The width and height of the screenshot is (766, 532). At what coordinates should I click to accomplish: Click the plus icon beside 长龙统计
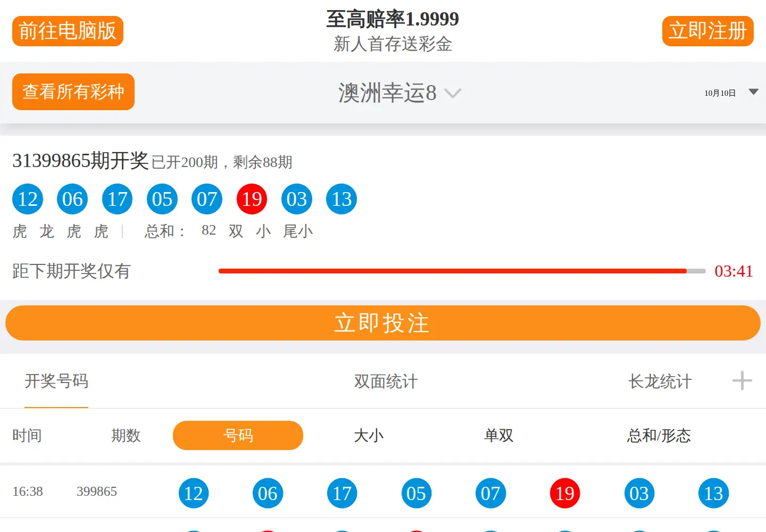pyautogui.click(x=742, y=381)
